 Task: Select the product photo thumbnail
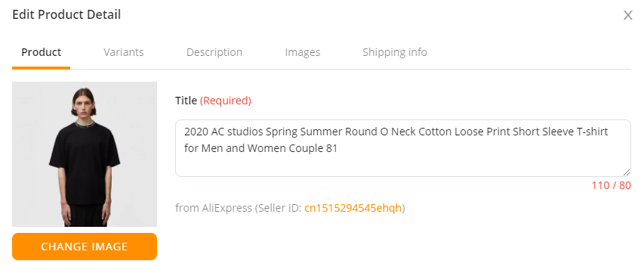[x=85, y=154]
